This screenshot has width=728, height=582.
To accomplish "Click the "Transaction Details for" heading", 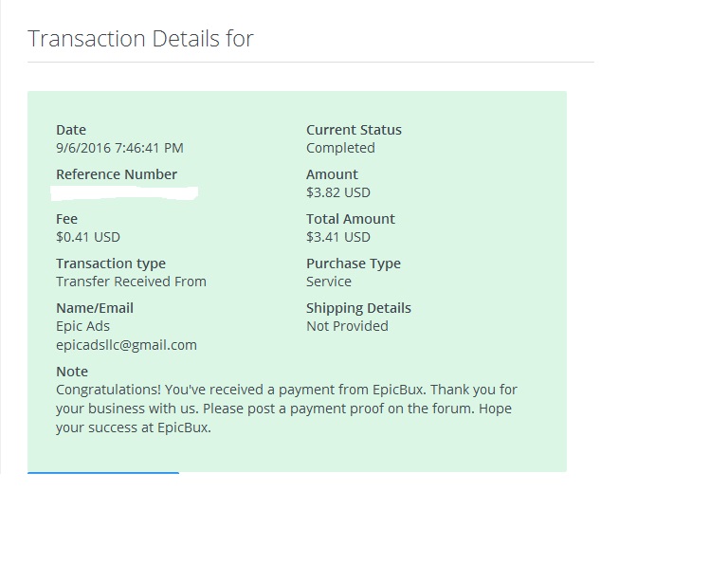I will click(x=140, y=39).
